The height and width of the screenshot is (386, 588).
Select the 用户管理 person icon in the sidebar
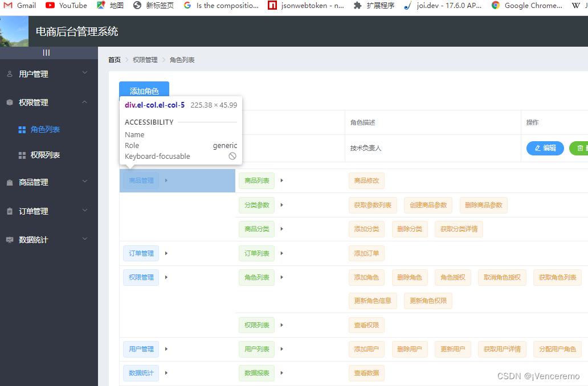pyautogui.click(x=9, y=73)
